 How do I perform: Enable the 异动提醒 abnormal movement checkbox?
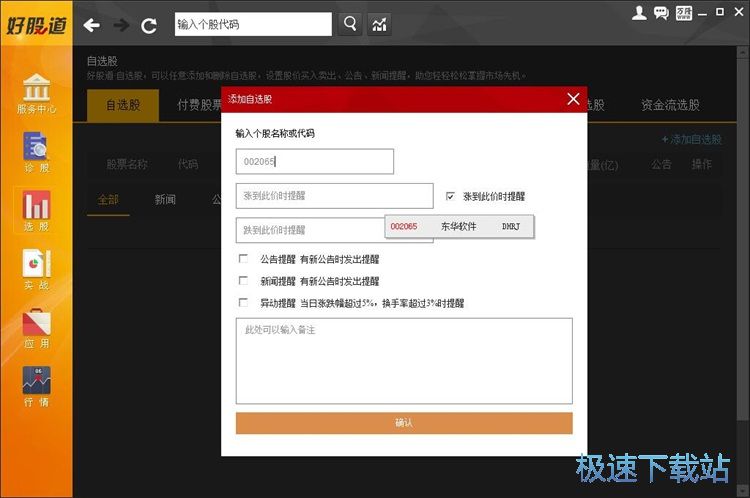click(243, 302)
